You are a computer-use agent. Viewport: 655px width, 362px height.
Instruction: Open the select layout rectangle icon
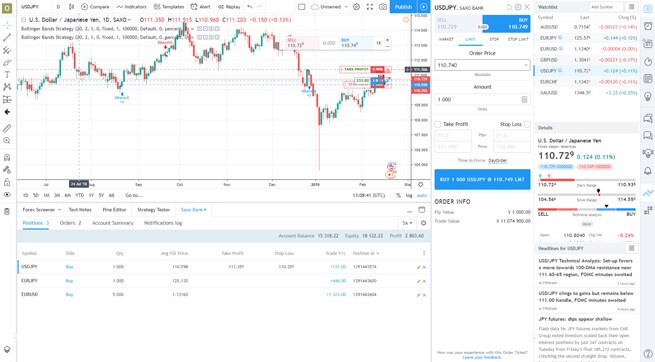pyautogui.click(x=302, y=7)
